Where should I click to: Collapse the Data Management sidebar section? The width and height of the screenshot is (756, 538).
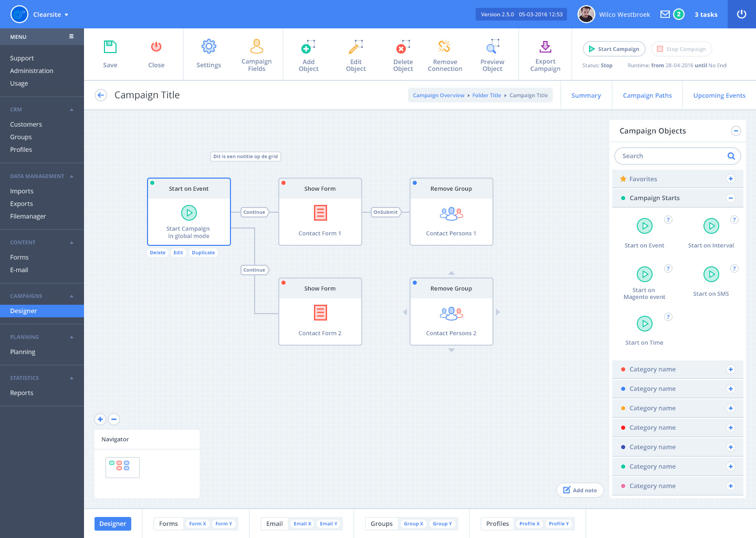[x=71, y=177]
